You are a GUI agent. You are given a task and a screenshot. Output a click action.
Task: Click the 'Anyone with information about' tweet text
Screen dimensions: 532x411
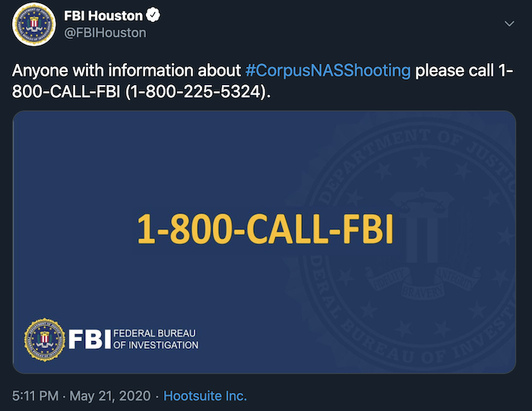(127, 71)
